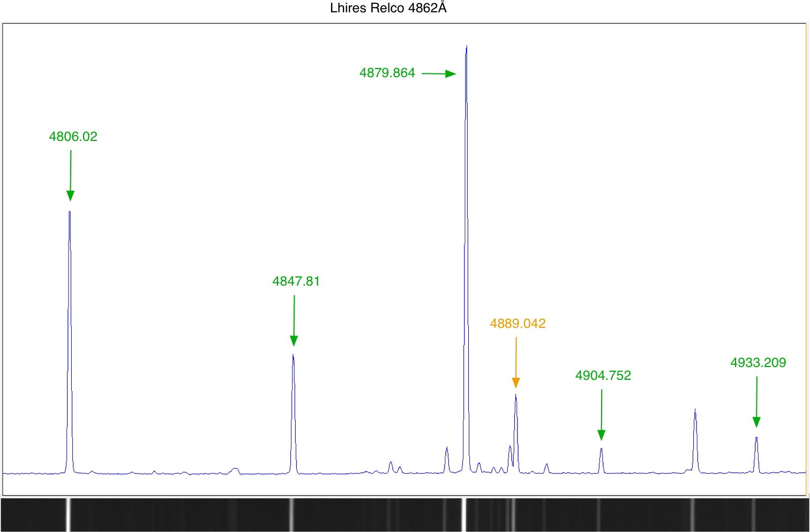Click the brightest central line in the spectrum strip
Image resolution: width=810 pixels, height=532 pixels.
[x=464, y=515]
